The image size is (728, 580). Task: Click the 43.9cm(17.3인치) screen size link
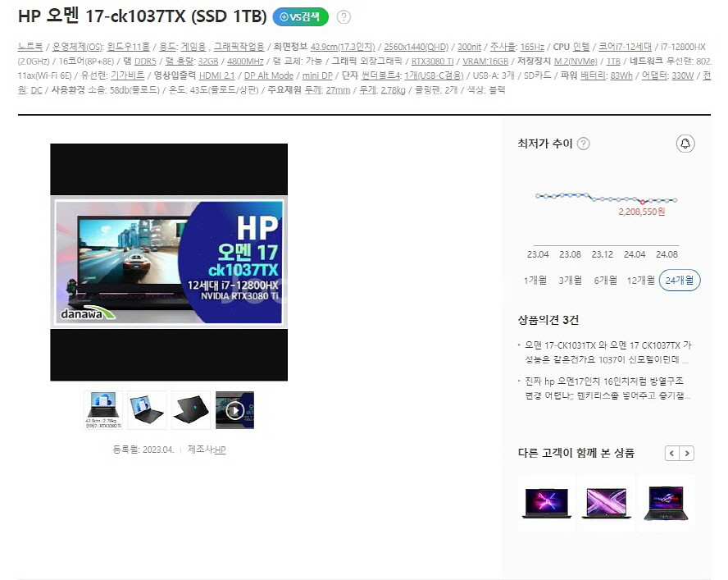click(343, 47)
